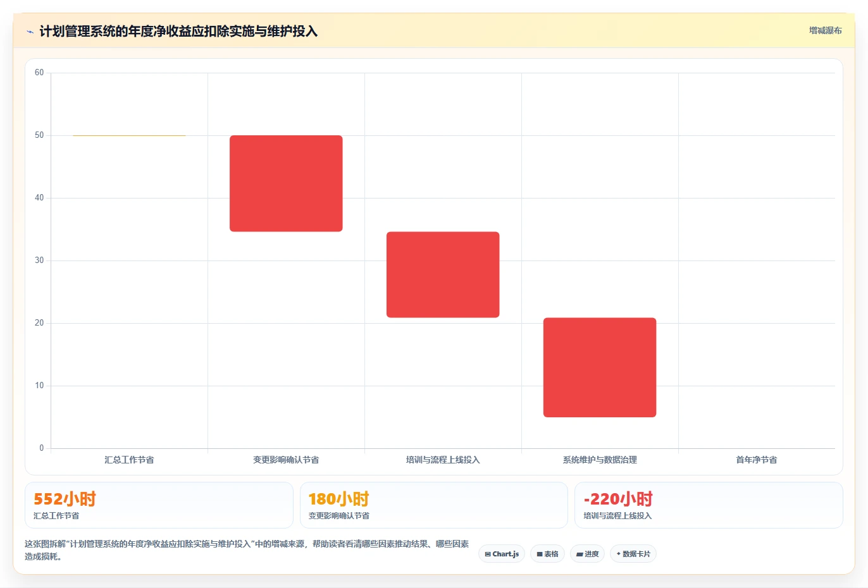868x588 pixels.
Task: Click the y-axis tick label 30
Action: pos(39,260)
